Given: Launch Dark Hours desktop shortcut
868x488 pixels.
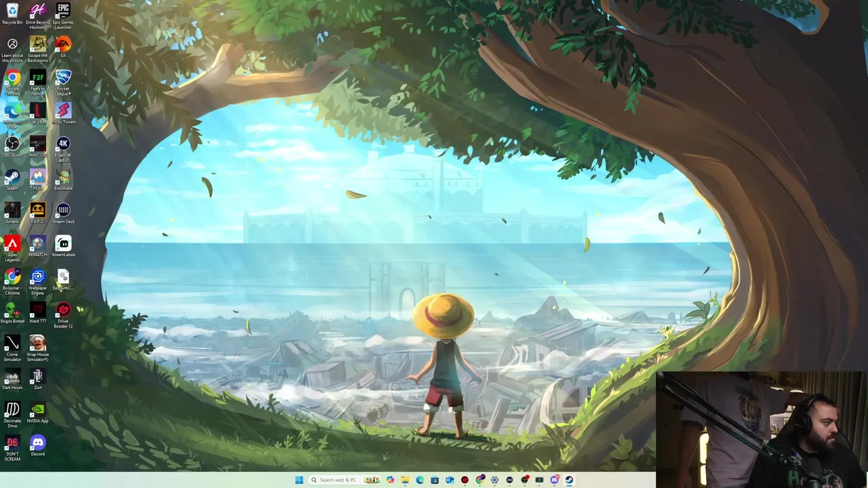Looking at the screenshot, I should coord(12,379).
